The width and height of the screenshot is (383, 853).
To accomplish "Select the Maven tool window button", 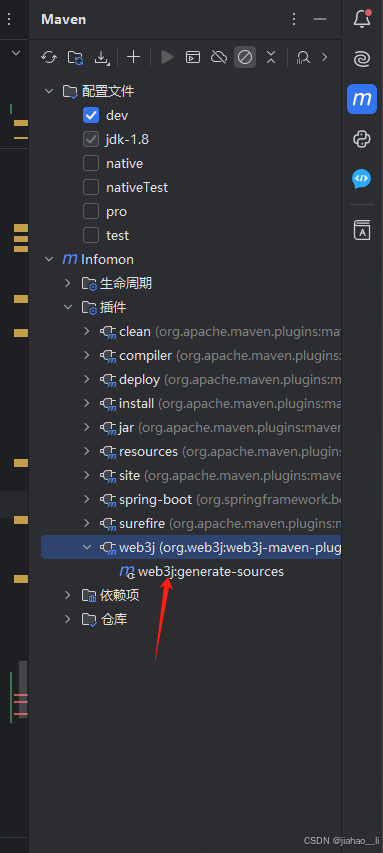I will coord(362,99).
